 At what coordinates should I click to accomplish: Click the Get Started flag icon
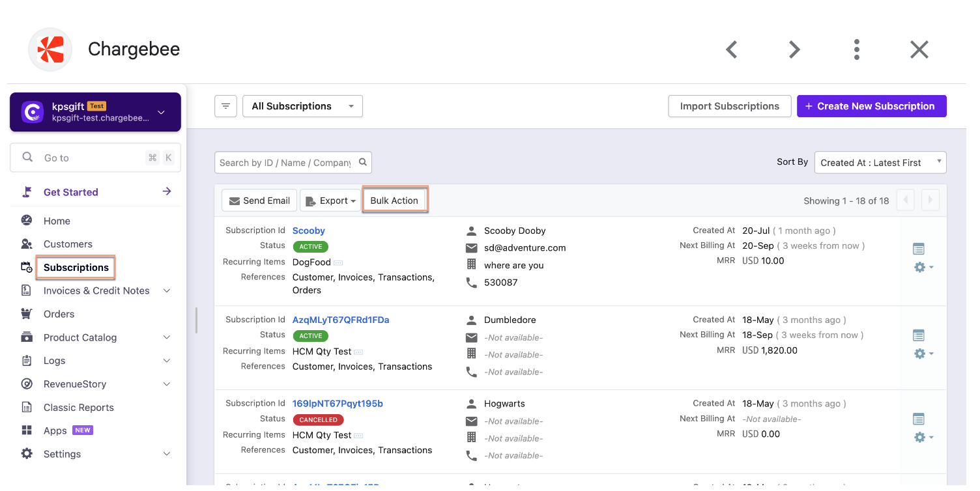click(x=27, y=192)
